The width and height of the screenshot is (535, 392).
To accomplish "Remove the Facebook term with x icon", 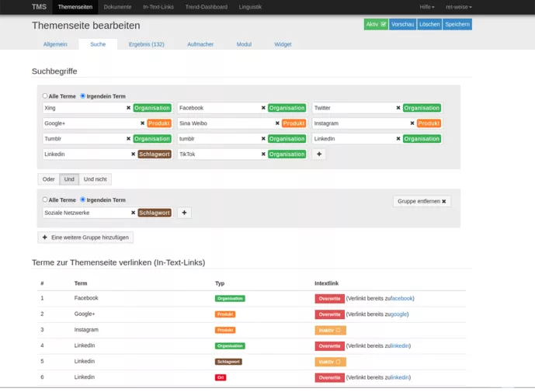I will coord(263,108).
